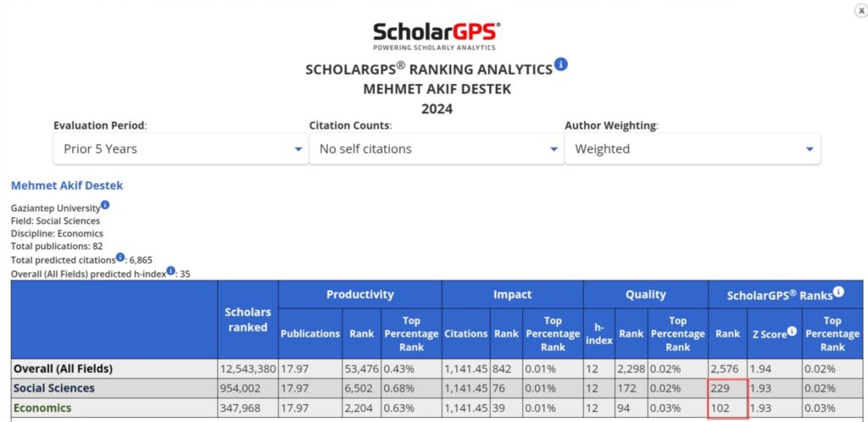Viewport: 868px width, 422px height.
Task: Open the Author Weighting dropdown
Action: pos(692,148)
